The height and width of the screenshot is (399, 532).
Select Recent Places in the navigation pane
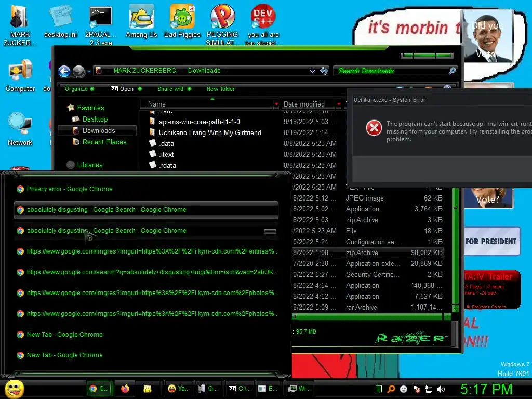100,142
